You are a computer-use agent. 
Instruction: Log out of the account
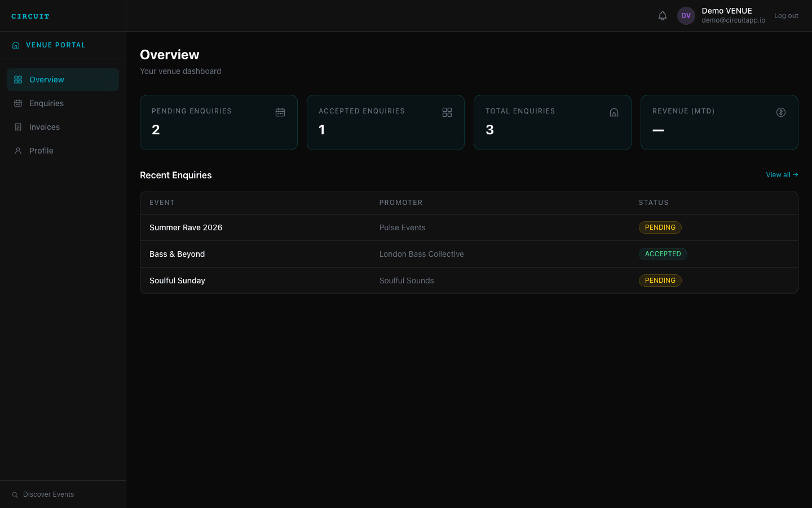pyautogui.click(x=786, y=16)
